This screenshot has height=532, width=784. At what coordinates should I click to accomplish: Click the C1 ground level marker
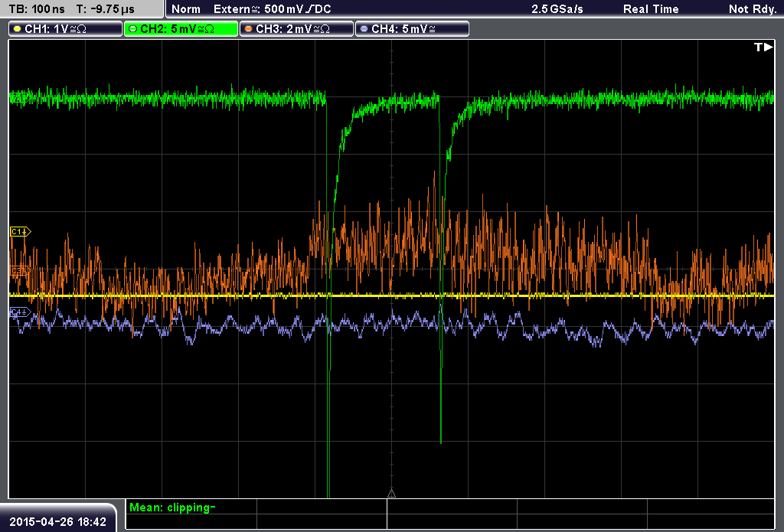(x=21, y=231)
